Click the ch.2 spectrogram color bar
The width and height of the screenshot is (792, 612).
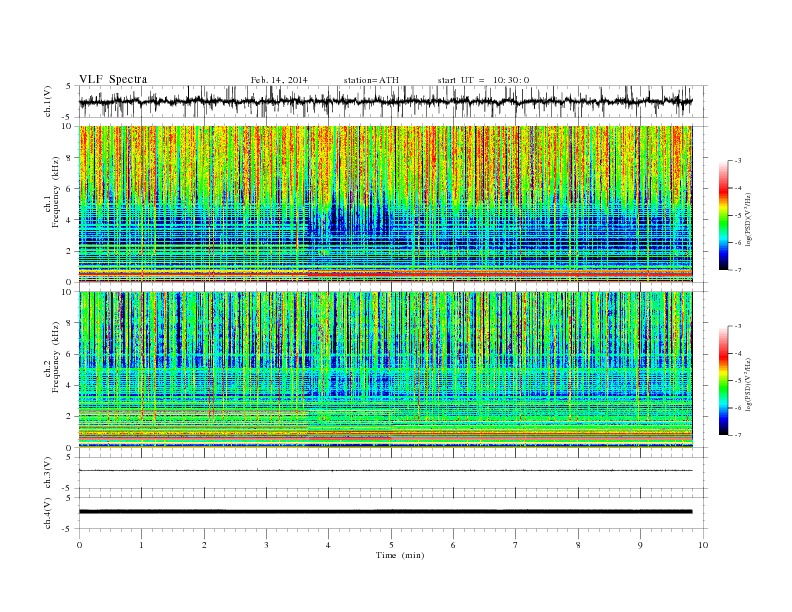pyautogui.click(x=723, y=381)
